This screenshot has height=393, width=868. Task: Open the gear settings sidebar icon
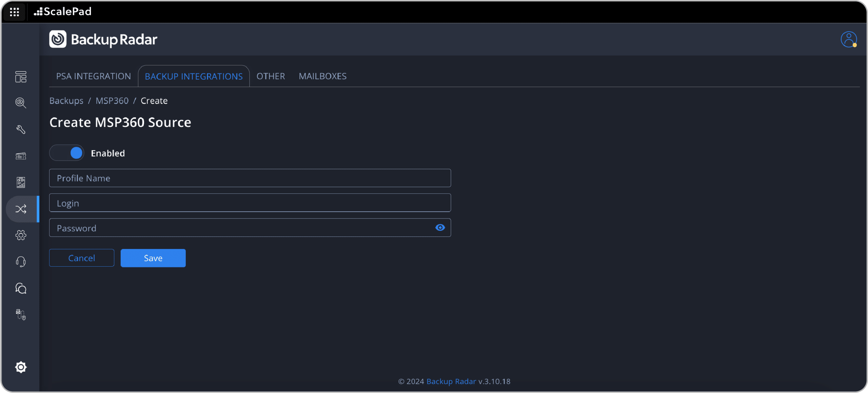[21, 235]
